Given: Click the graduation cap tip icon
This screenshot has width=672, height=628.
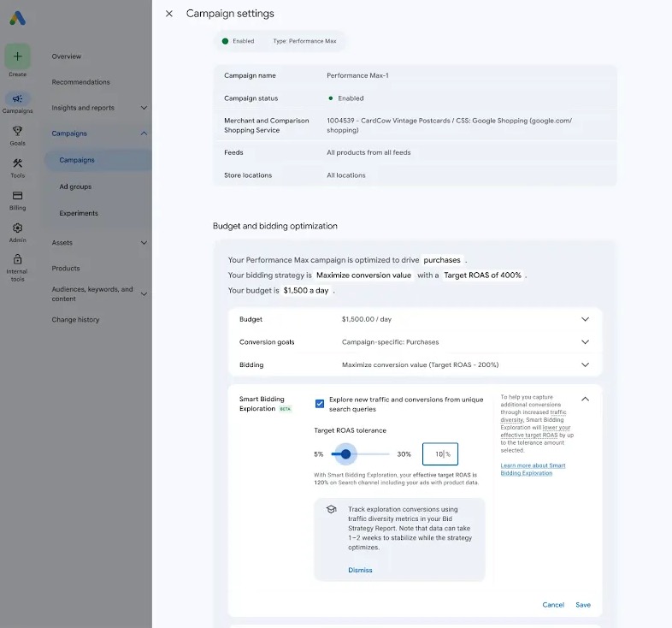Looking at the screenshot, I should pos(331,510).
